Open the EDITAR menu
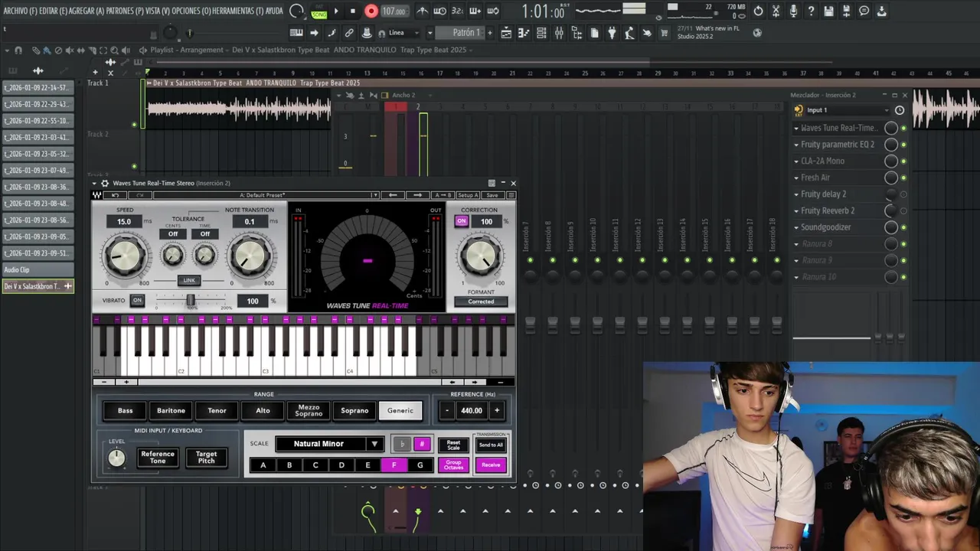 53,11
